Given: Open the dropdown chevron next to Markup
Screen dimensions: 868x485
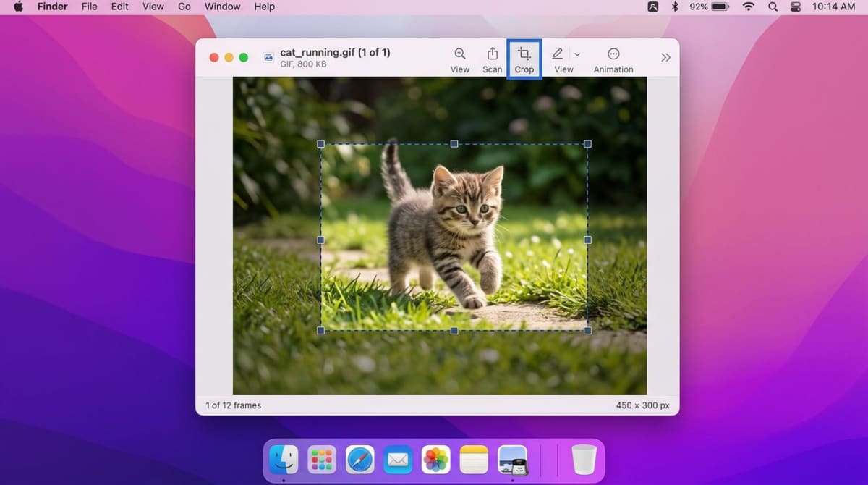Looking at the screenshot, I should (x=576, y=54).
